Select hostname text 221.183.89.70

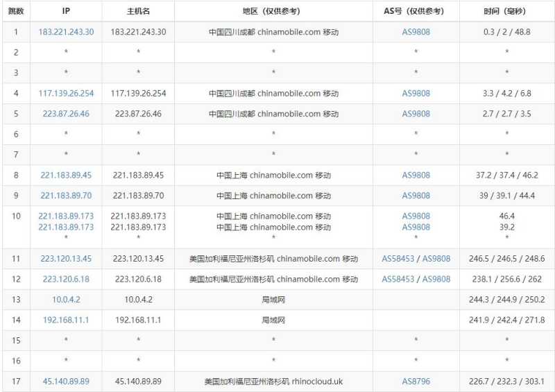tap(138, 196)
